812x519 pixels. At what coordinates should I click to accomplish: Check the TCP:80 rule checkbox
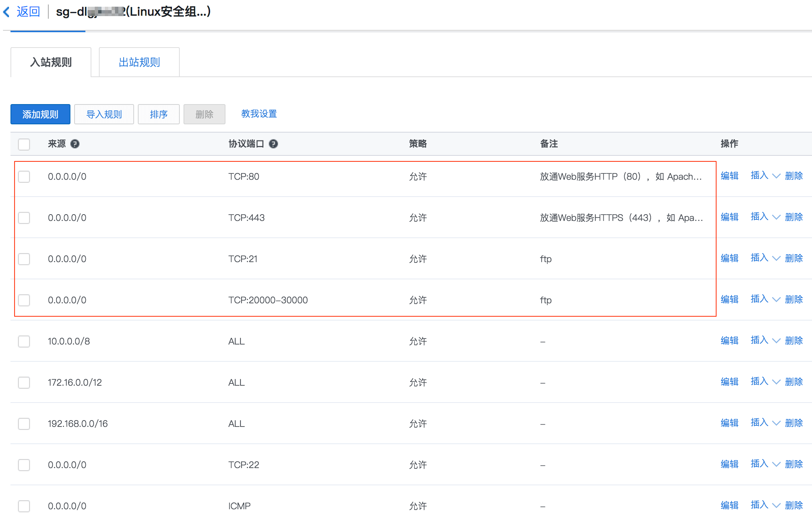(x=24, y=176)
